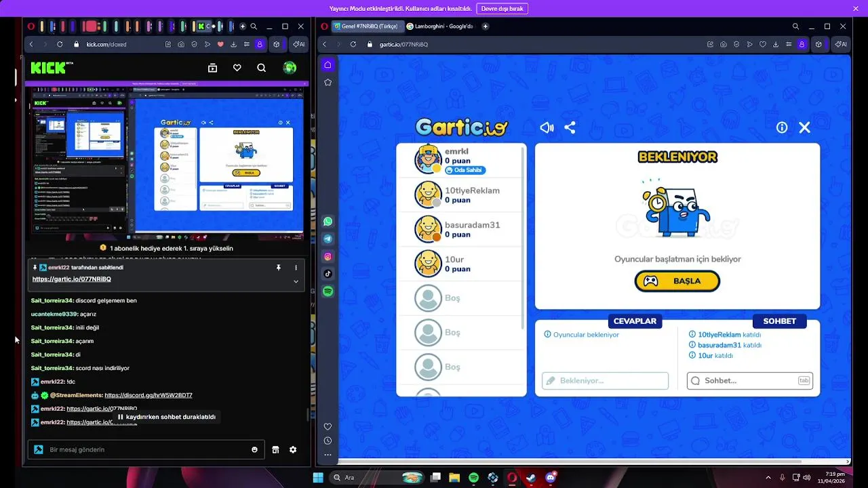Screen dimensions: 868x488
Task: Open Steam from the taskbar
Action: pyautogui.click(x=531, y=478)
